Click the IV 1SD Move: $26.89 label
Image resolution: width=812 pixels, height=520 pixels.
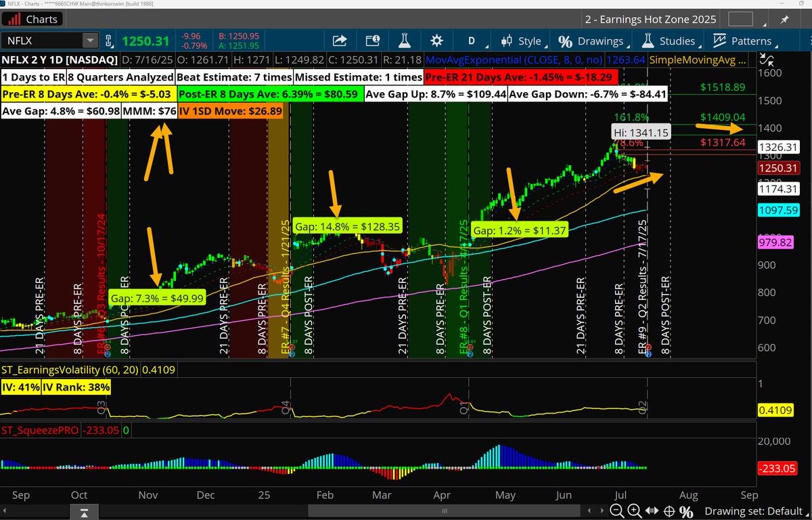230,111
